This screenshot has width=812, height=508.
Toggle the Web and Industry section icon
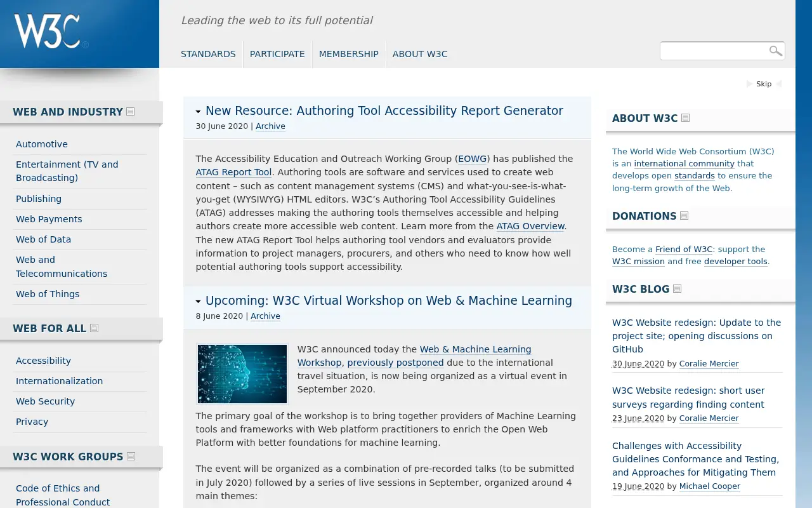pos(131,112)
